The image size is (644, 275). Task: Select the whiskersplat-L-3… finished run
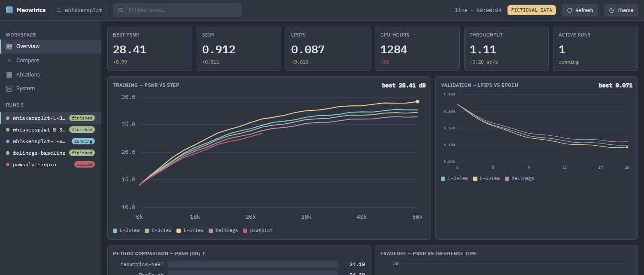[x=51, y=118]
